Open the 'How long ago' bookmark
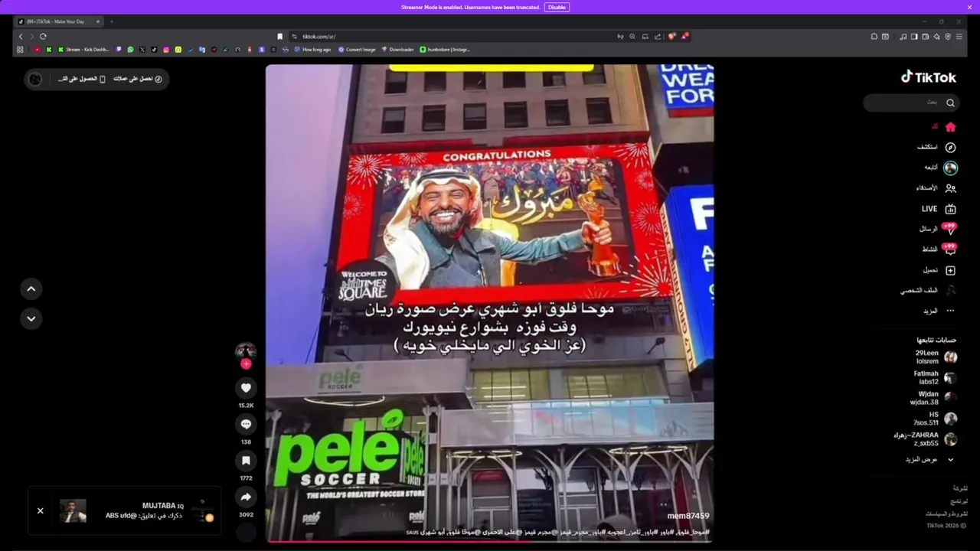This screenshot has width=980, height=551. pyautogui.click(x=312, y=50)
